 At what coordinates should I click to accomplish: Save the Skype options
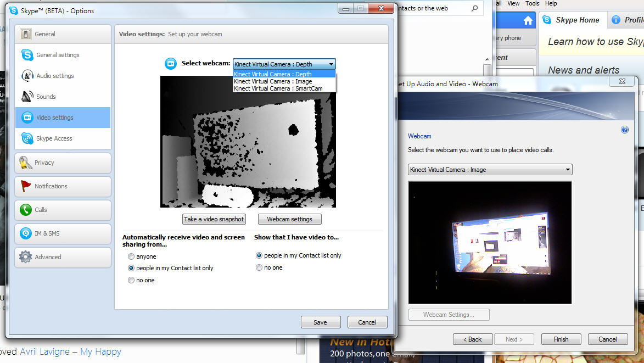(321, 322)
